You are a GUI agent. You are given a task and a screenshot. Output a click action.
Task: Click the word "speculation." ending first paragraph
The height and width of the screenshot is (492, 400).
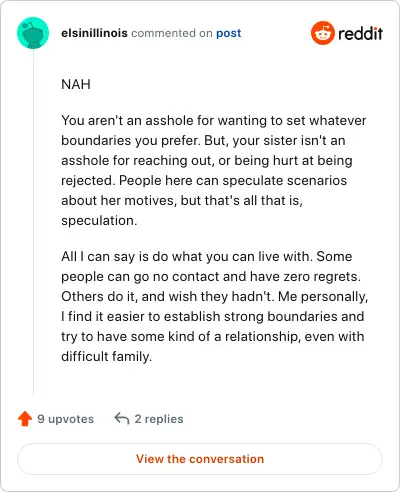pos(99,221)
